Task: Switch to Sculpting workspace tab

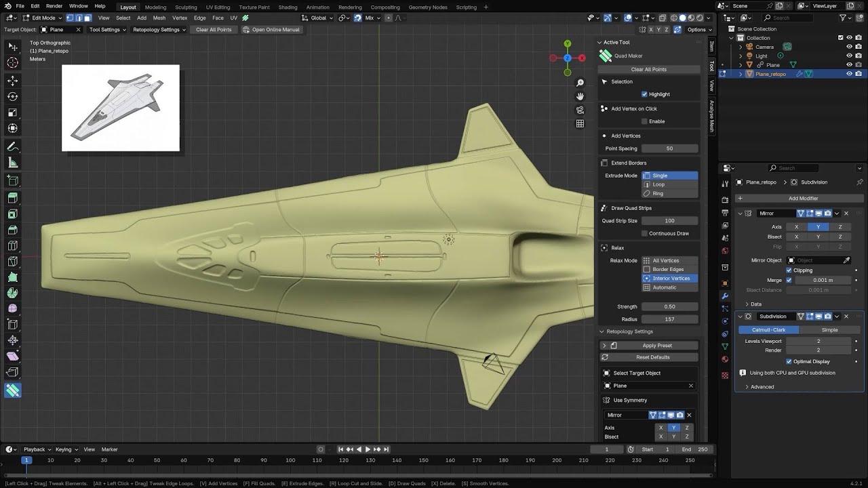Action: pyautogui.click(x=186, y=7)
